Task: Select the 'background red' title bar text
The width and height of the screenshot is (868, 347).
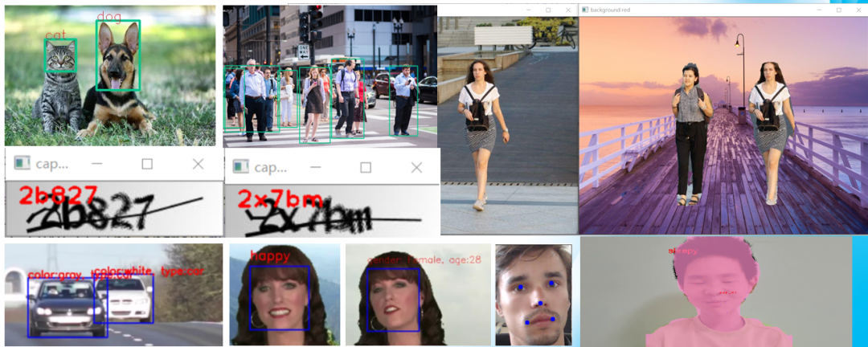Action: (x=610, y=10)
